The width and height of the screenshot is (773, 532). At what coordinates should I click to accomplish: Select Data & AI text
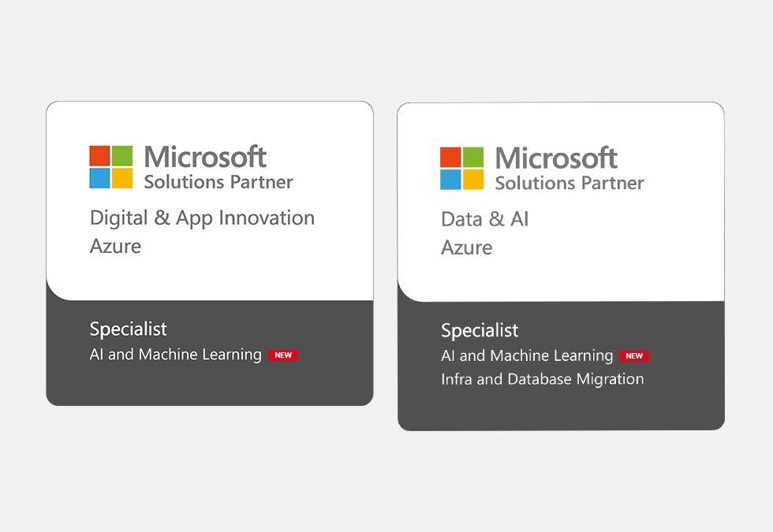[x=484, y=219]
